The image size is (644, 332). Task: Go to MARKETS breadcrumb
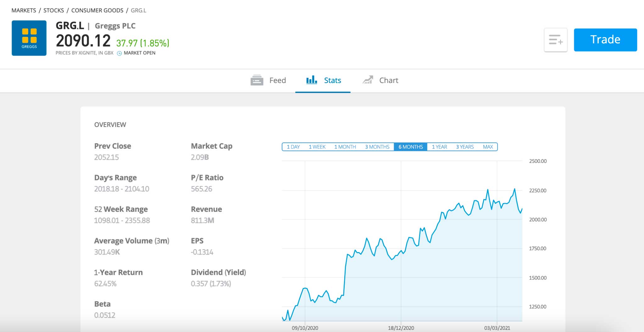24,10
